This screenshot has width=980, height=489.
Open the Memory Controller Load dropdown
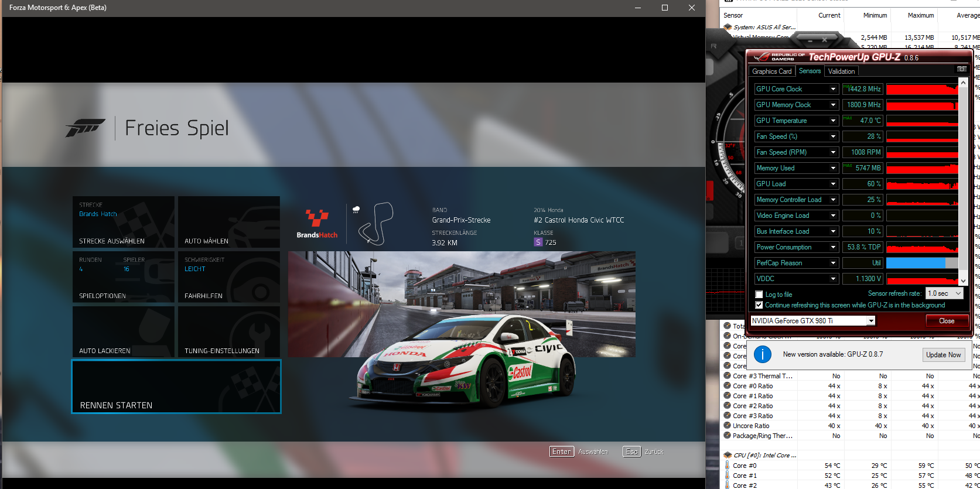pos(833,200)
